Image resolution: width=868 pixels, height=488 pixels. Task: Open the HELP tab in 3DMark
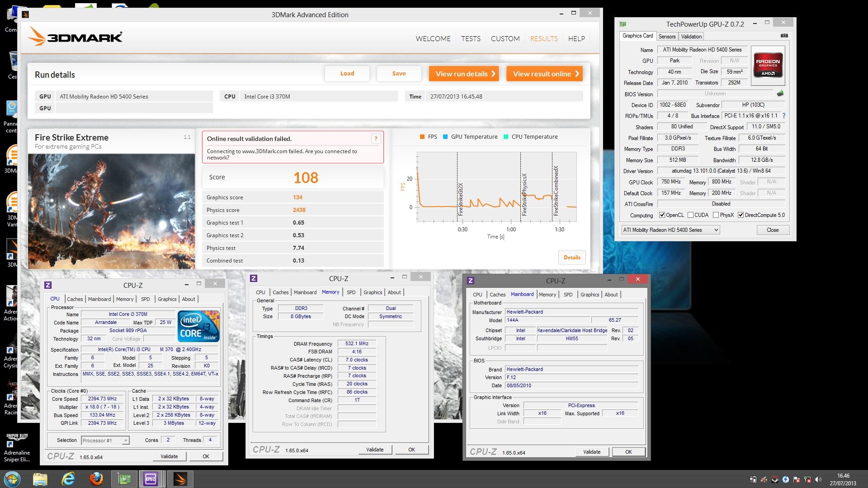tap(576, 39)
